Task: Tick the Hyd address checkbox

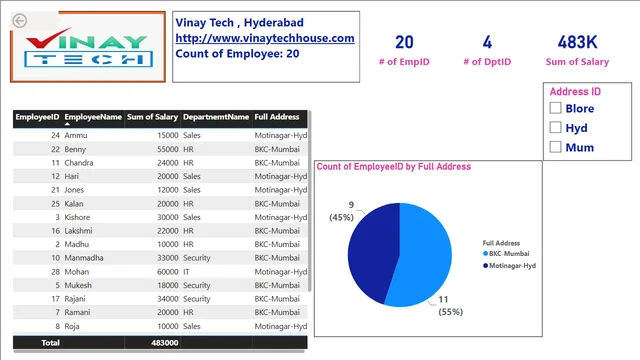Action: click(x=556, y=127)
